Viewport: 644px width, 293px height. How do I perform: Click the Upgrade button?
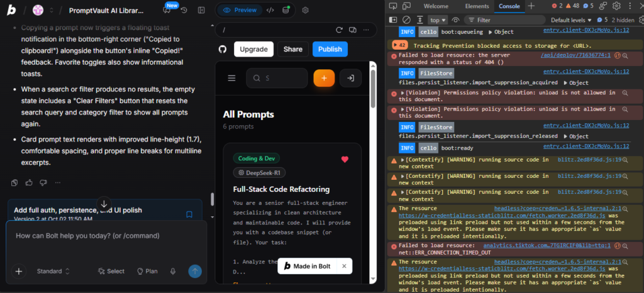(x=254, y=49)
